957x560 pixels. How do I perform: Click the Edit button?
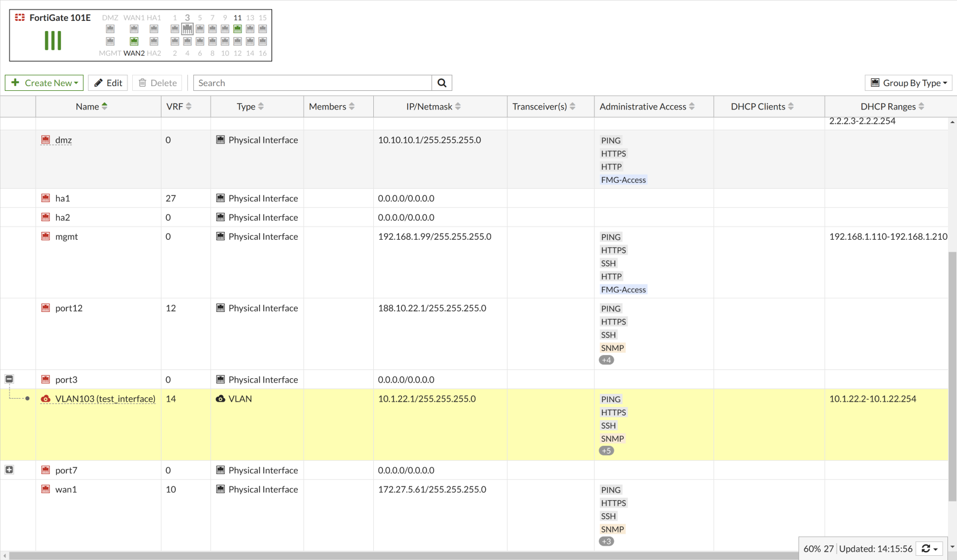click(x=108, y=83)
